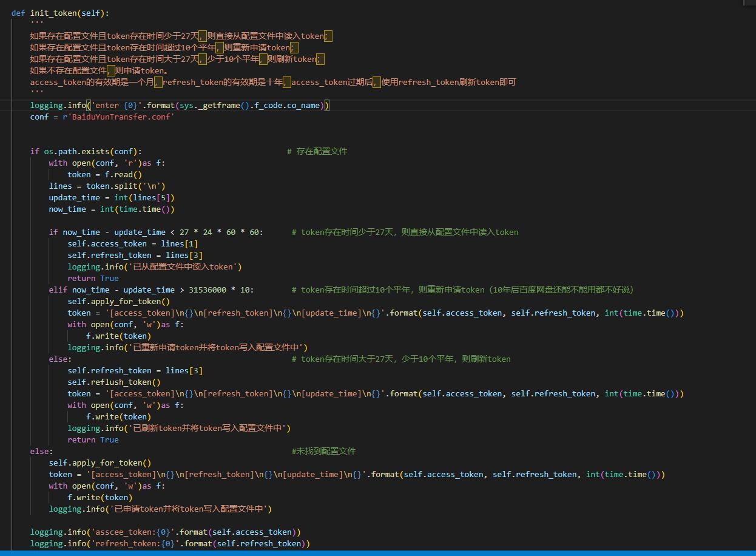
Task: Click the logging.info 'enter {0}' line
Action: click(180, 105)
